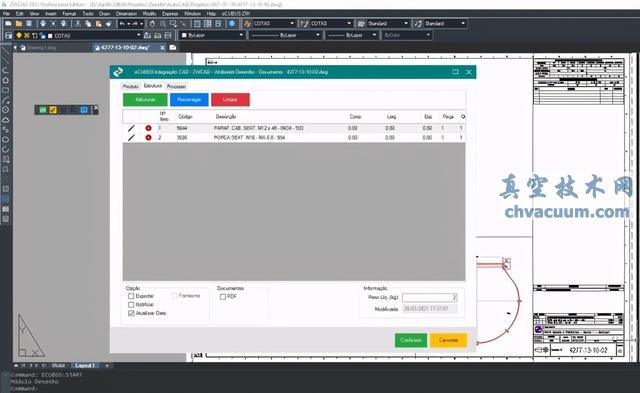Click the Undo arrow icon
Image resolution: width=640 pixels, height=393 pixels.
(x=122, y=24)
